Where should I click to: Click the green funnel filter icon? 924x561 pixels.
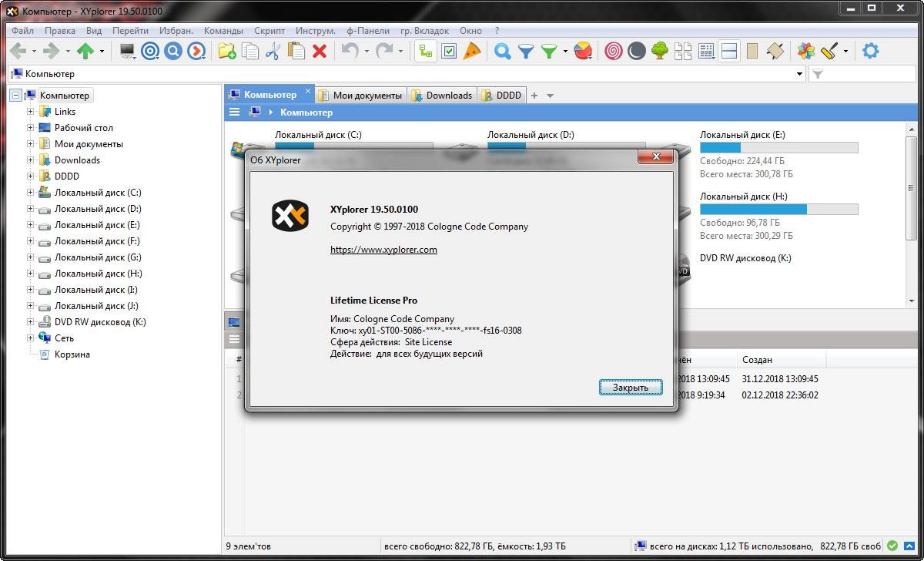coord(549,51)
